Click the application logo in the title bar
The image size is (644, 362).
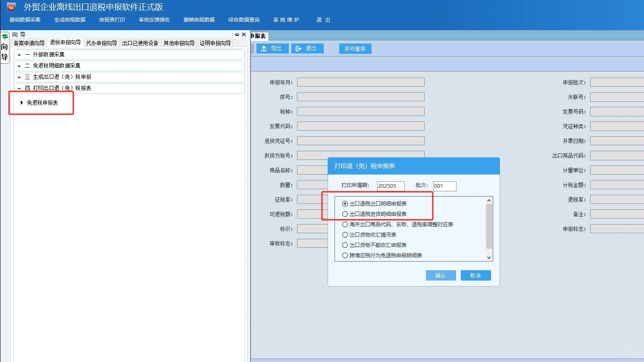10,6
